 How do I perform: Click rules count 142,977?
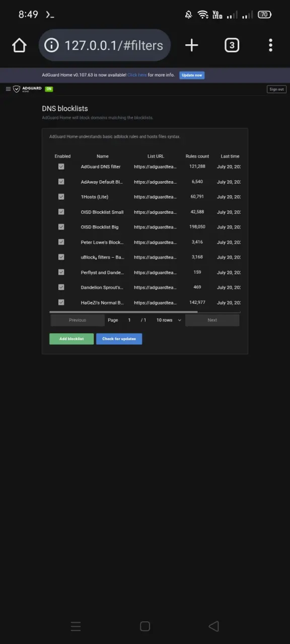point(197,302)
